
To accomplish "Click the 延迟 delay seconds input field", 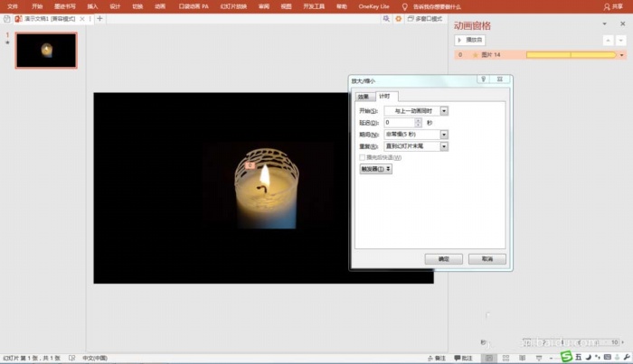I will click(399, 122).
